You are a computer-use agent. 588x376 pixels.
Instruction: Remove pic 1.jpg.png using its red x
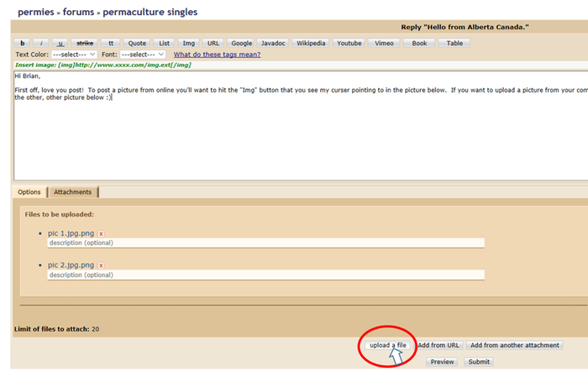tap(101, 233)
